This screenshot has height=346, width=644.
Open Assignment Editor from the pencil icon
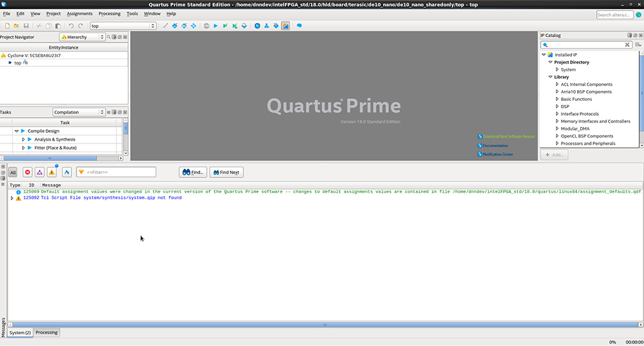tap(165, 26)
